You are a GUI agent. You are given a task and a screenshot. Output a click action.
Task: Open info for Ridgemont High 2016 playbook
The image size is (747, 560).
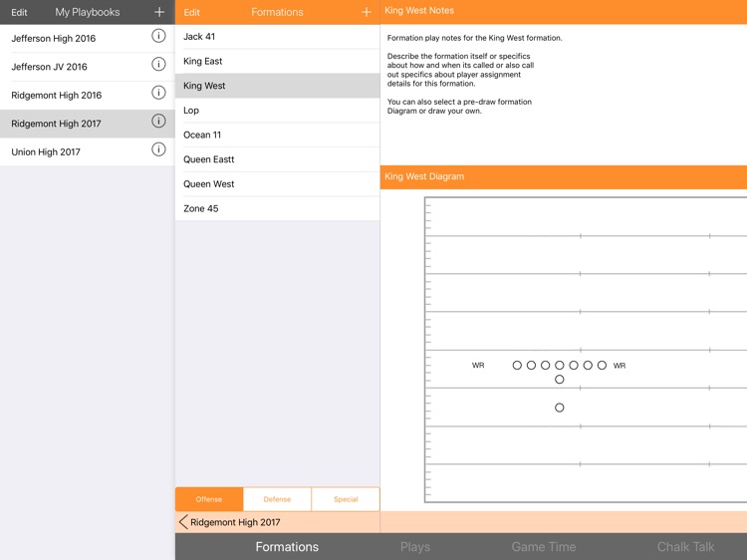158,93
